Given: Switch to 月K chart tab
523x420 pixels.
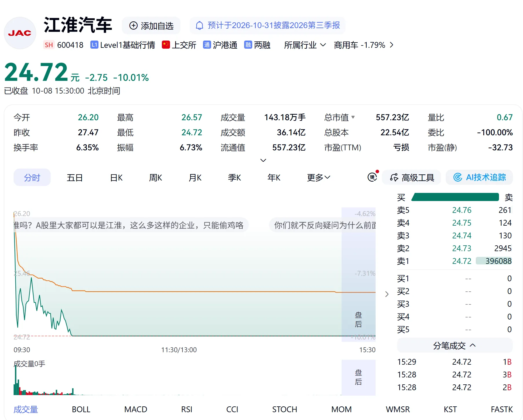Looking at the screenshot, I should click(x=195, y=177).
